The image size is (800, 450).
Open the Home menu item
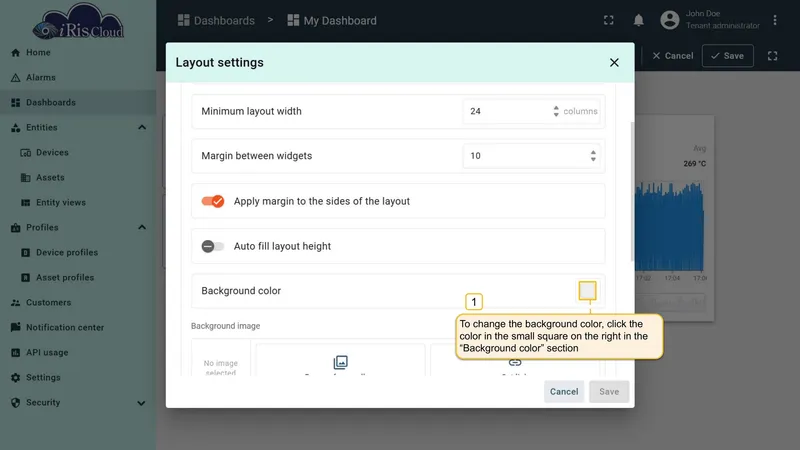[78, 53]
